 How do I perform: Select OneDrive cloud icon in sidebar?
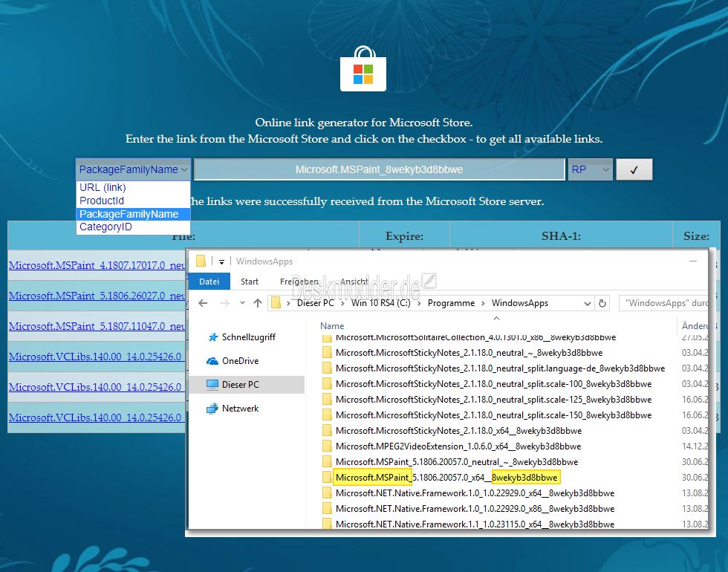coord(212,361)
